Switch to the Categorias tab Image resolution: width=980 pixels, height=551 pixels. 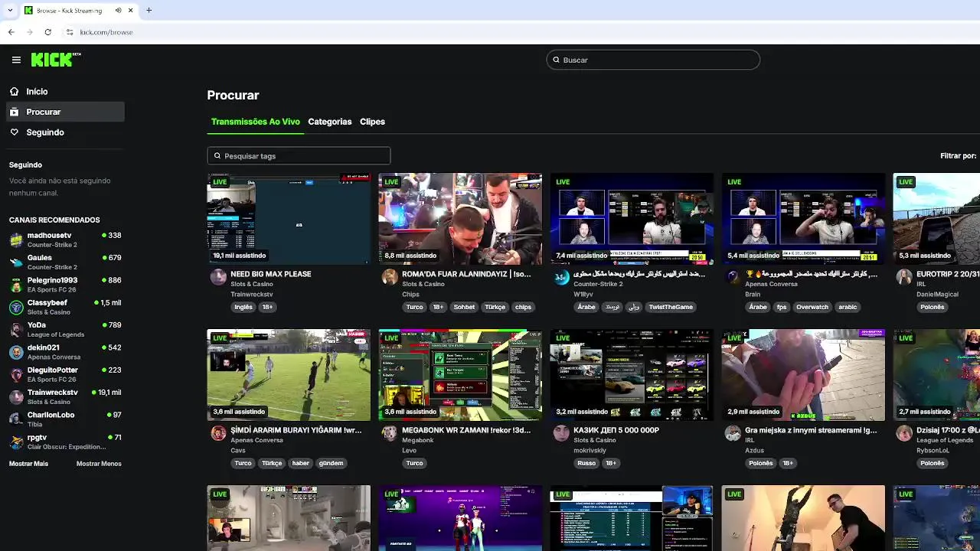[x=330, y=122]
